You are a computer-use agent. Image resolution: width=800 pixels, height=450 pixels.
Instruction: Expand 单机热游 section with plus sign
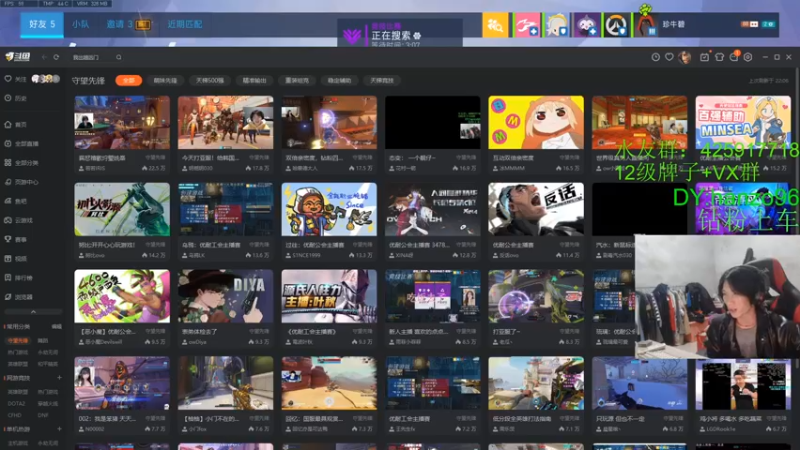59,429
